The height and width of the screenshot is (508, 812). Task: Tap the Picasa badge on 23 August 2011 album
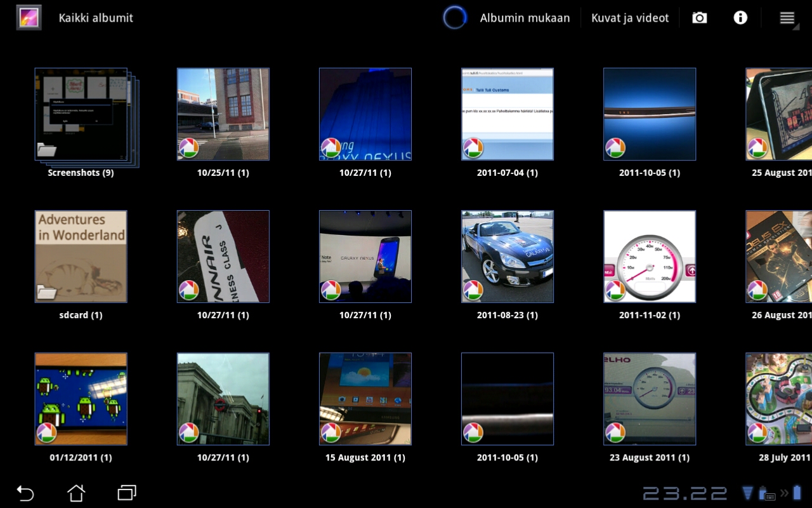tap(615, 432)
